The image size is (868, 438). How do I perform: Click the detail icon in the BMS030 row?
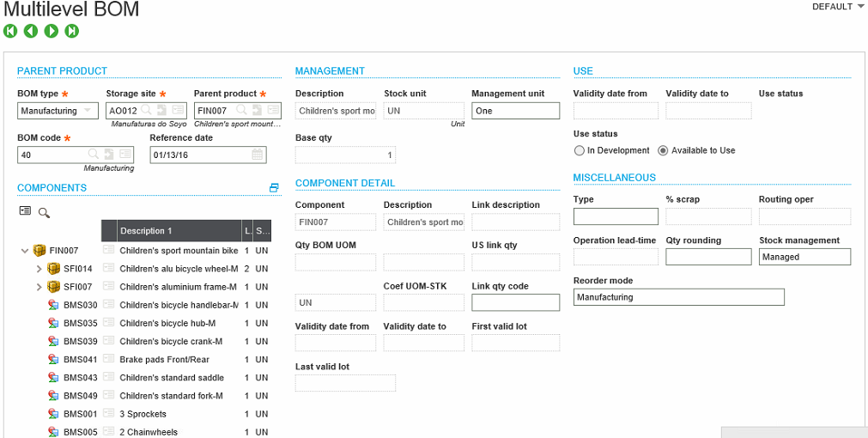click(x=109, y=305)
